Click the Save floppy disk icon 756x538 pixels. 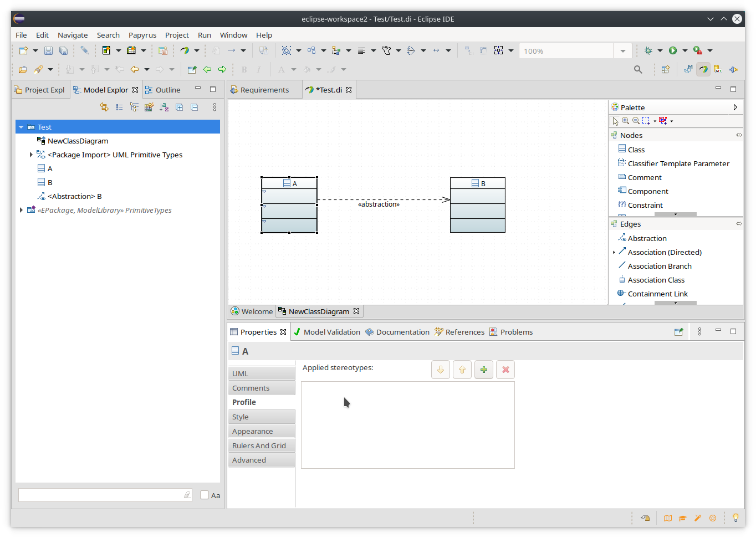point(48,50)
